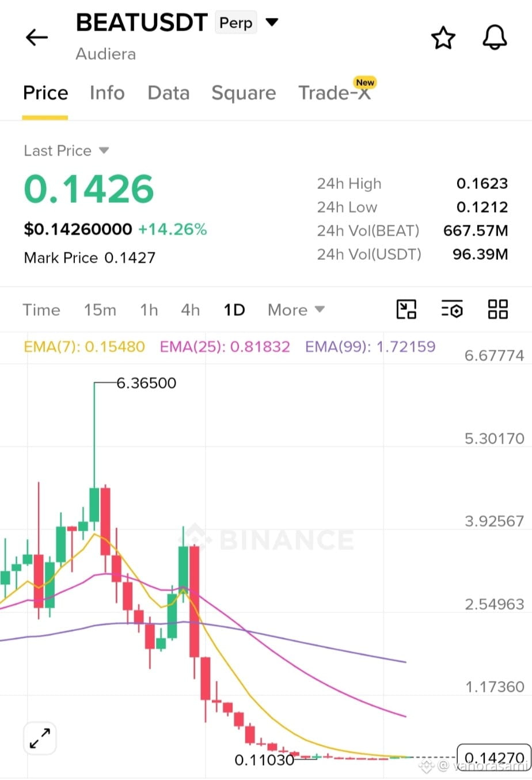Switch to the Info tab
The image size is (532, 780).
coord(107,93)
